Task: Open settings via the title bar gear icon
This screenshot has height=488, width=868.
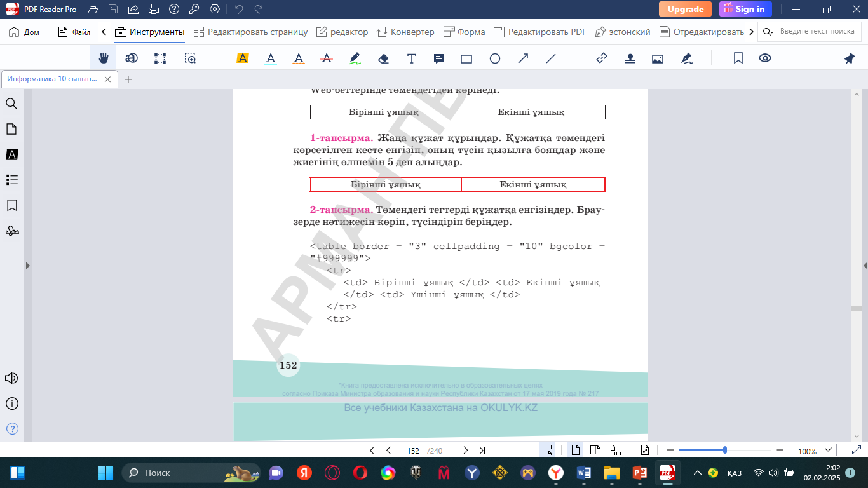Action: coord(215,10)
